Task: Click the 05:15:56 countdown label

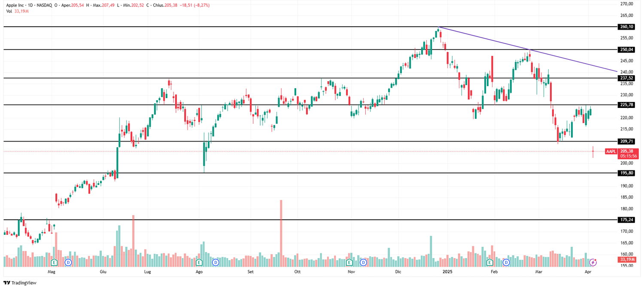Action: tap(628, 157)
